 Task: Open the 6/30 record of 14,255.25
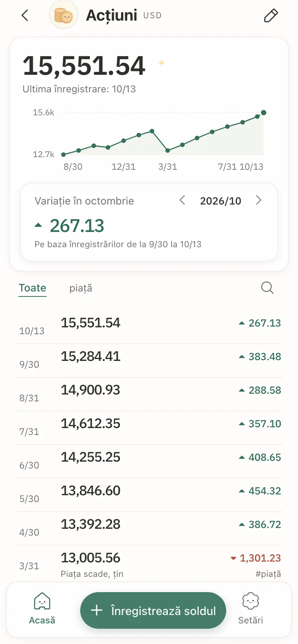coord(149,461)
